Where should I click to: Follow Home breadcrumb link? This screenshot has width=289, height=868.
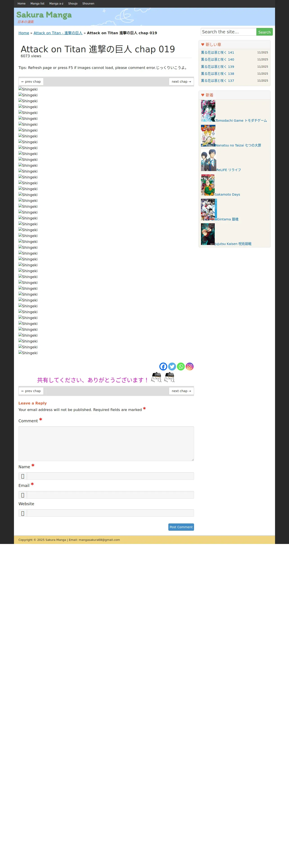tap(24, 33)
